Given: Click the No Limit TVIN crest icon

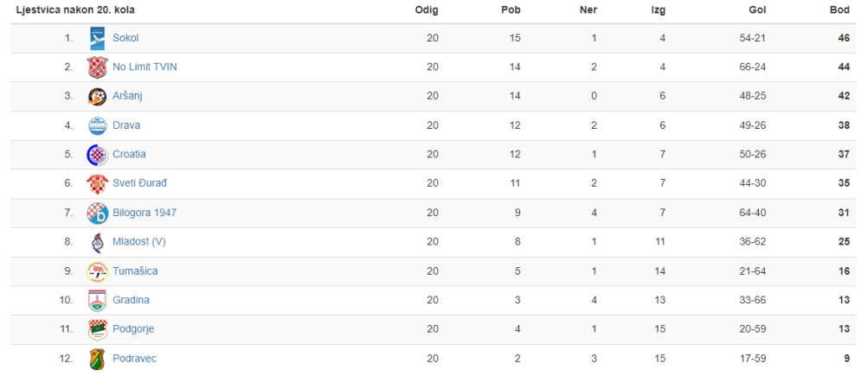Looking at the screenshot, I should point(98,67).
